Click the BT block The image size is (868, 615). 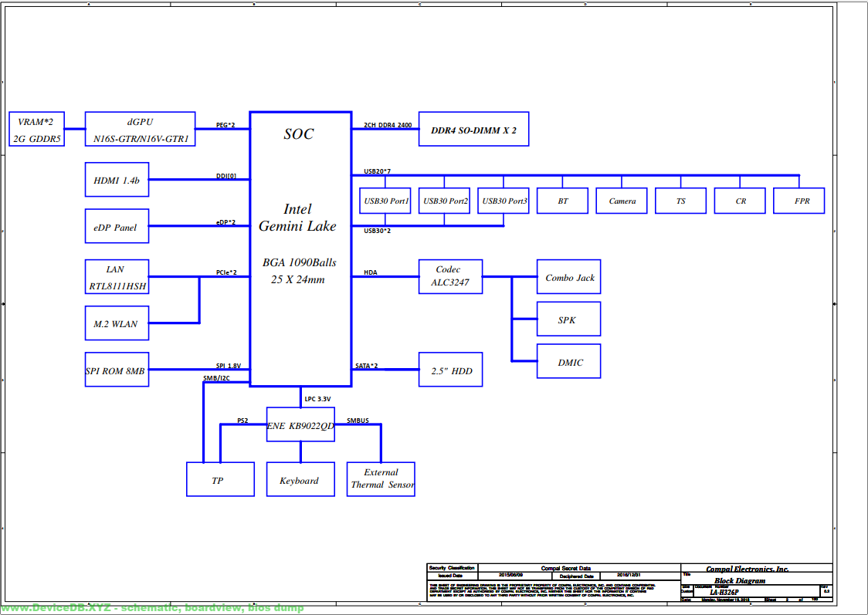(x=562, y=201)
